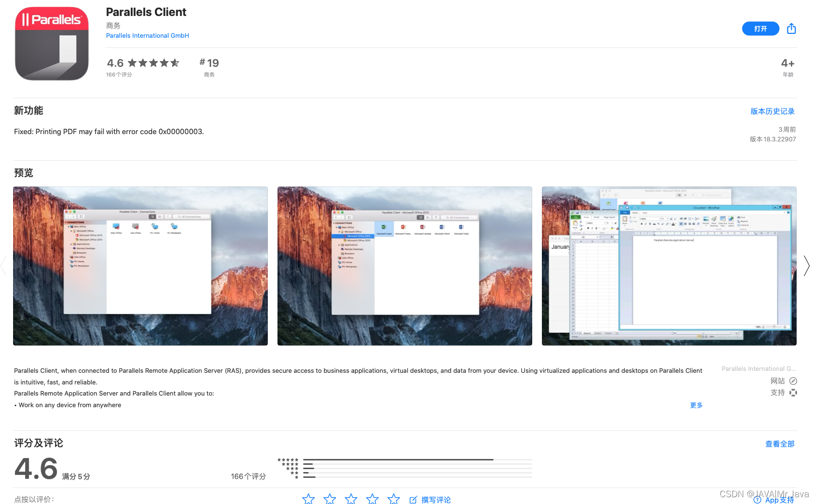
Task: View all reviews via 查看全部
Action: tap(780, 443)
